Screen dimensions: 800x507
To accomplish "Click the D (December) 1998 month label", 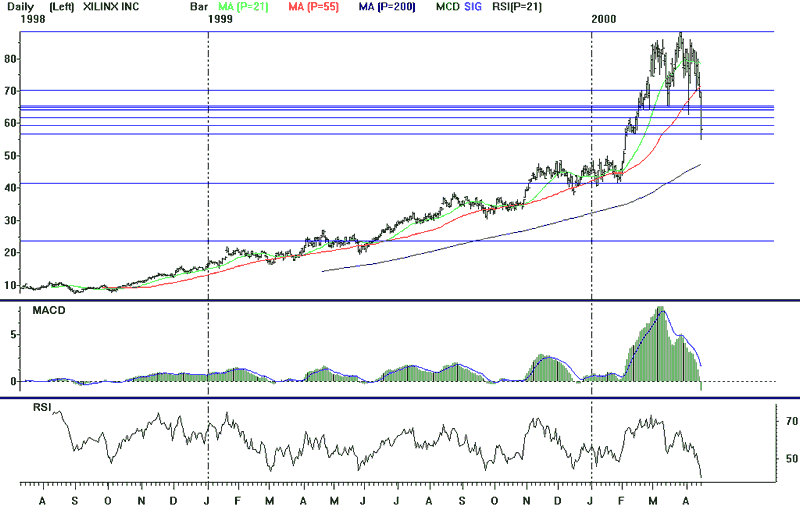I will (x=173, y=501).
